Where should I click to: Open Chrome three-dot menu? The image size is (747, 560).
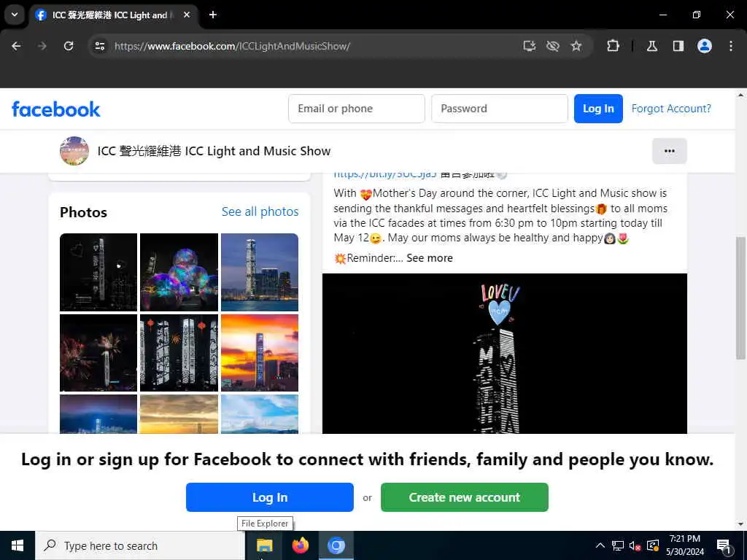point(731,46)
